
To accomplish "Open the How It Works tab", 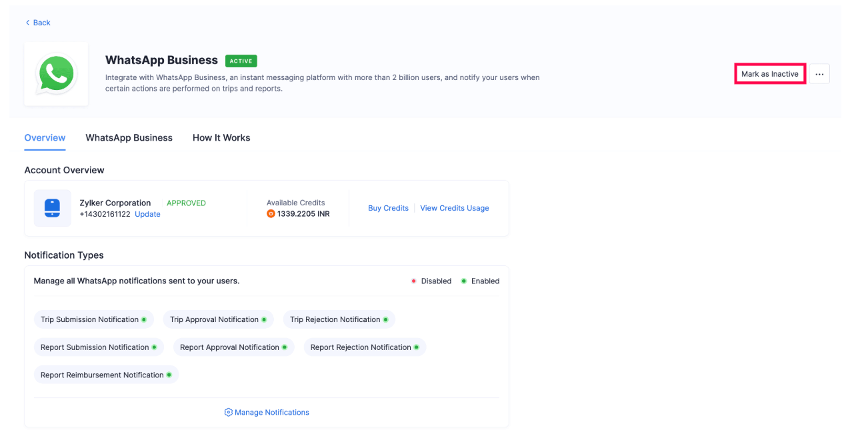I will click(221, 138).
